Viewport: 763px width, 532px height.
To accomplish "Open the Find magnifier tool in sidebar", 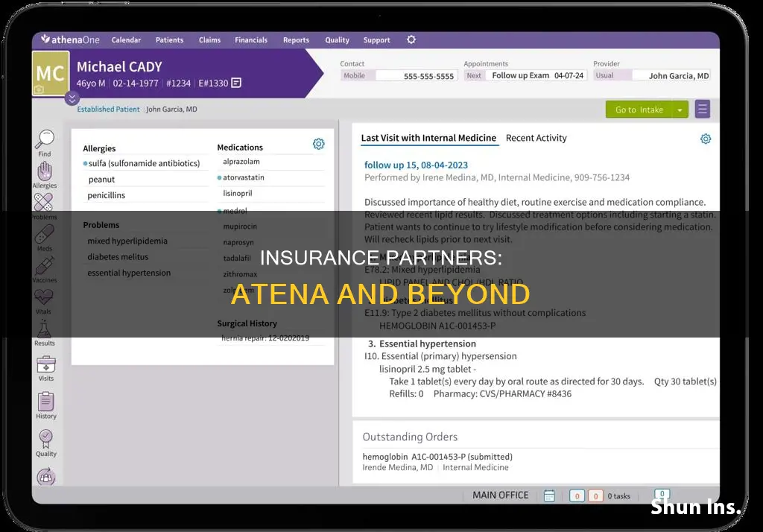I will click(45, 139).
